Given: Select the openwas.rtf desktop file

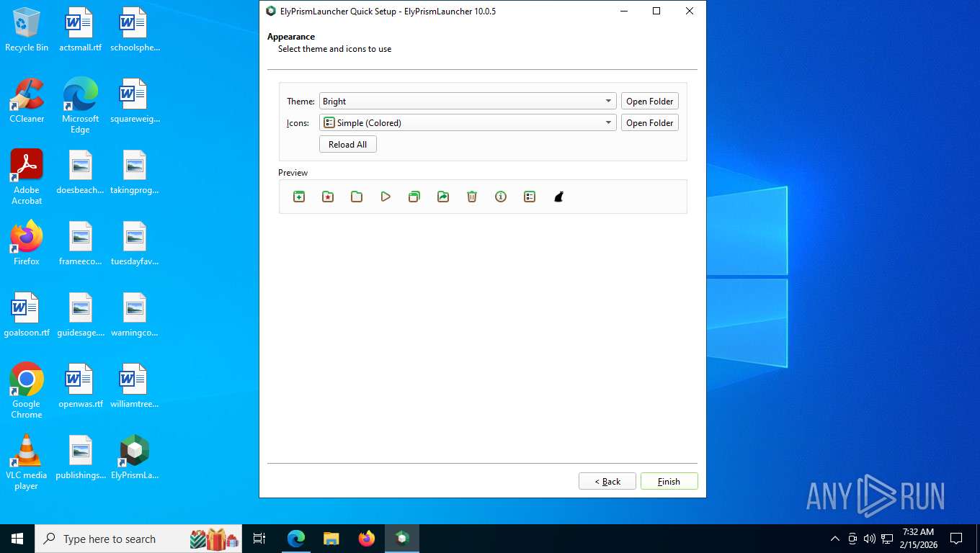Looking at the screenshot, I should tap(81, 386).
